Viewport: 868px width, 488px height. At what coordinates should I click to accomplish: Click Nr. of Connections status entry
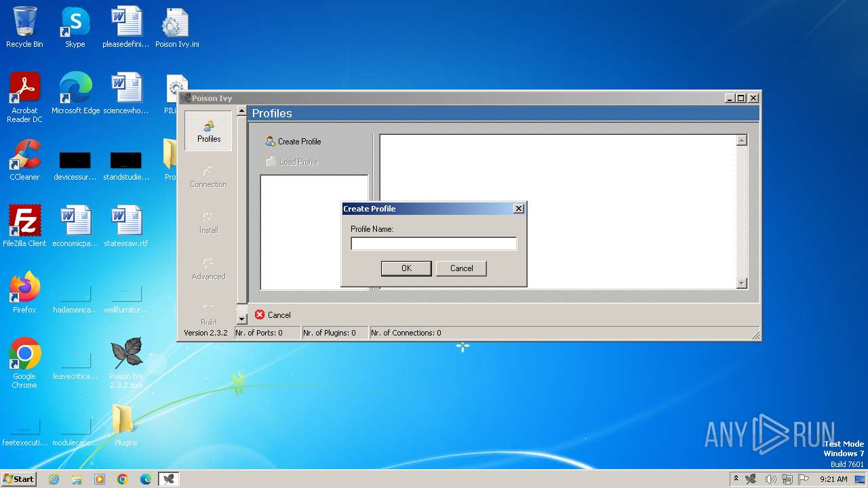tap(406, 333)
